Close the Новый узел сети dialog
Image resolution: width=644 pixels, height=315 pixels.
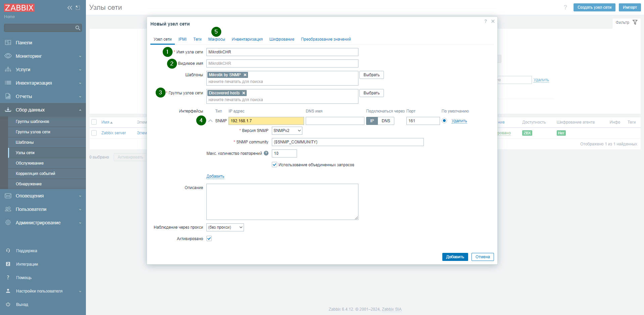493,21
